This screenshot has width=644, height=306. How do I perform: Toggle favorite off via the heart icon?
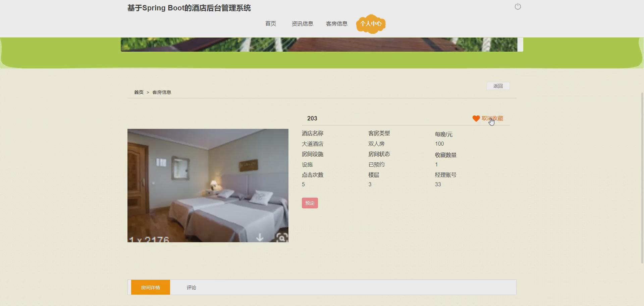(x=476, y=118)
